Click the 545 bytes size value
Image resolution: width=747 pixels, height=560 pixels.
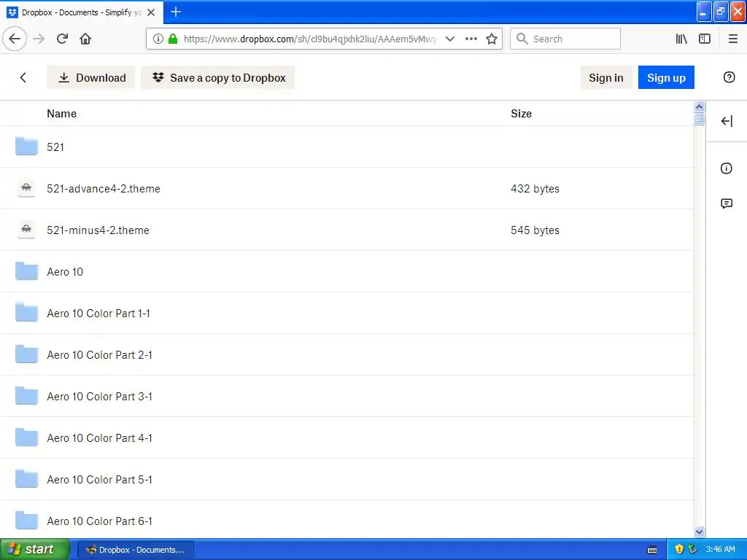[535, 230]
